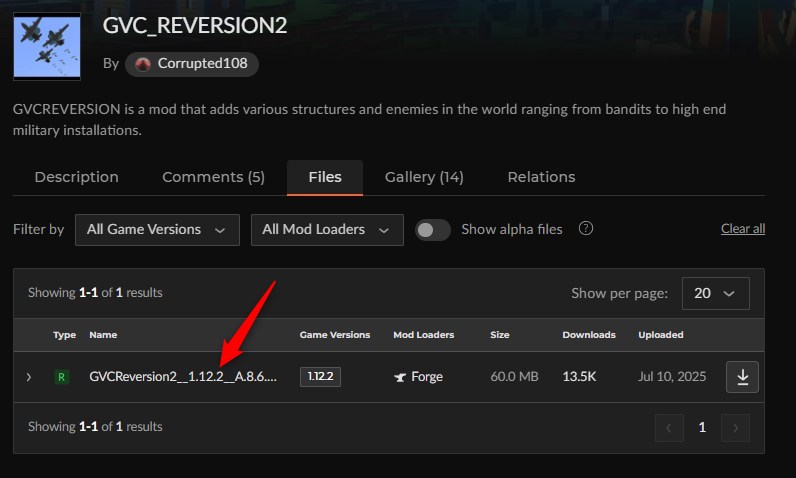Screen dimensions: 796x478
Task: Open the Comments (5) tab
Action: tap(213, 177)
